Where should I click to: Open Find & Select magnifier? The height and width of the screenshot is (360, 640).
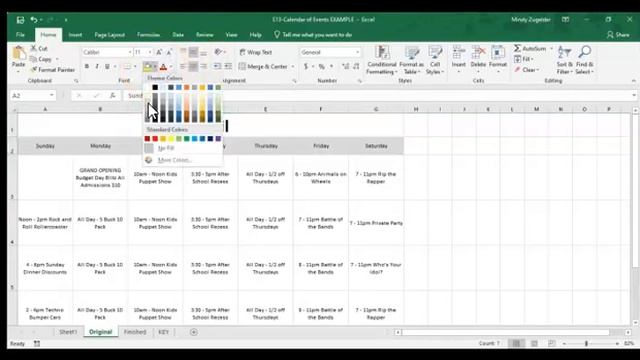coord(584,60)
